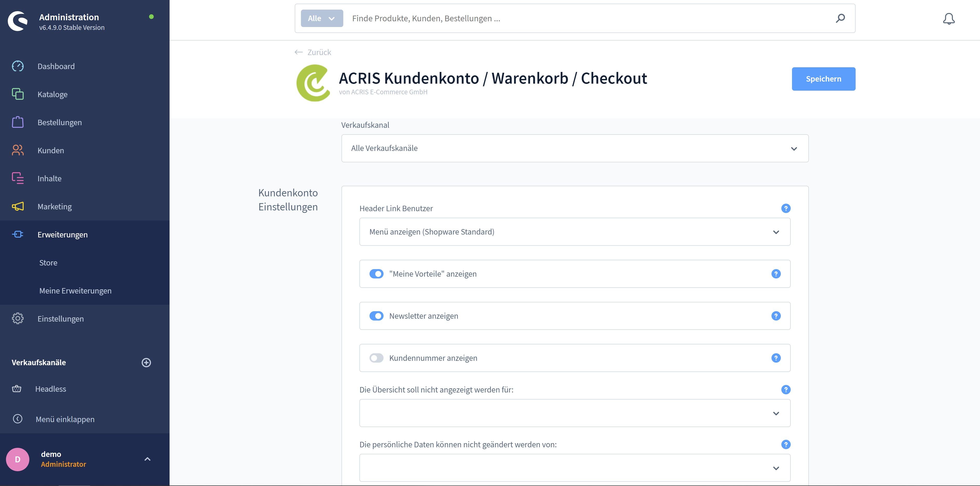This screenshot has width=980, height=486.
Task: Click the Verkaufskanäle heading
Action: click(x=39, y=362)
